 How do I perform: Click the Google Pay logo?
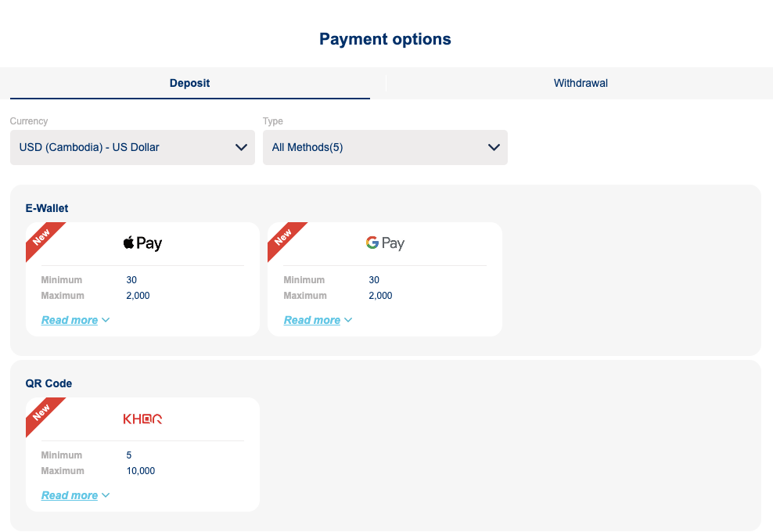click(385, 243)
